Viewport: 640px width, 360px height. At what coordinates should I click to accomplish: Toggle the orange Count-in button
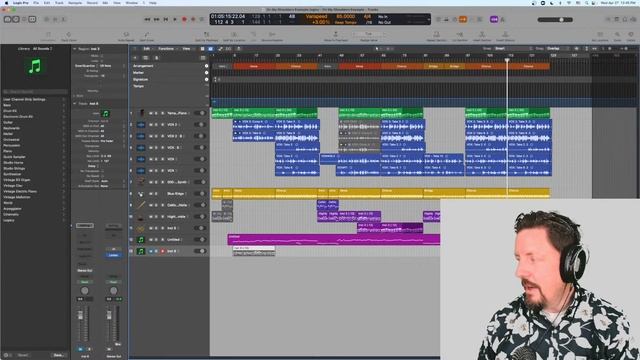[463, 19]
